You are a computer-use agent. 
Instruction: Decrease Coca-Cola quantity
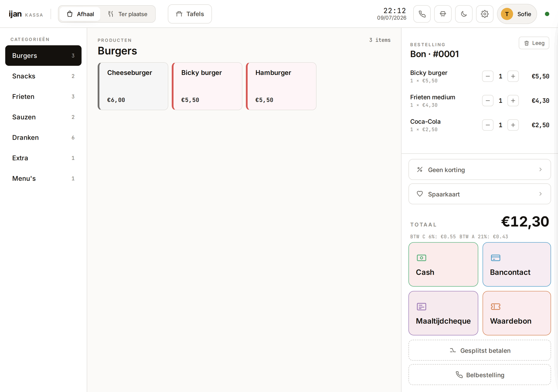(x=488, y=125)
